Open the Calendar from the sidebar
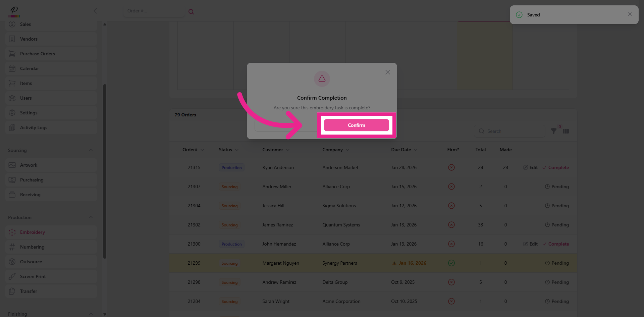The image size is (644, 317). click(x=29, y=68)
